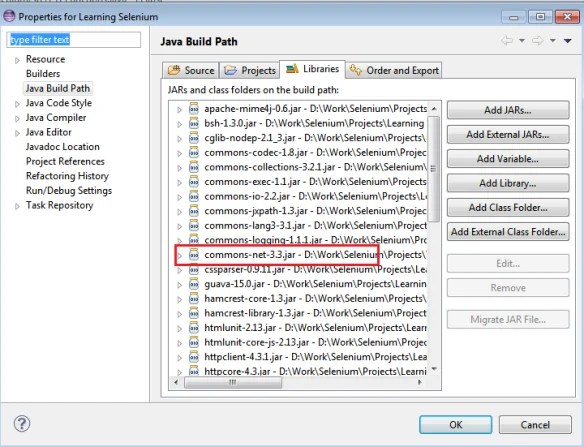
Task: Click the jar list scroll down arrow
Action: 434,369
